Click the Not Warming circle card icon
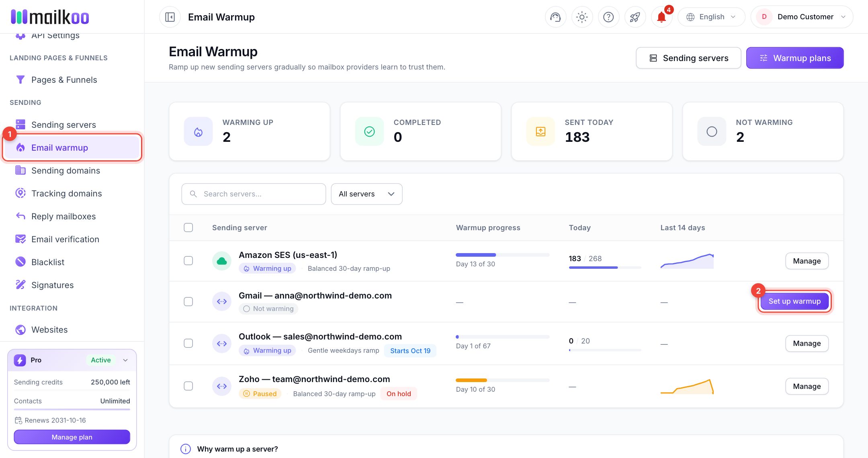 (712, 131)
